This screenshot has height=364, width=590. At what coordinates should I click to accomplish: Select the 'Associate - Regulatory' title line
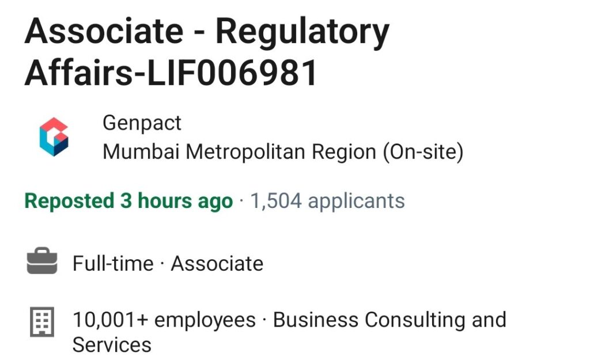207,33
